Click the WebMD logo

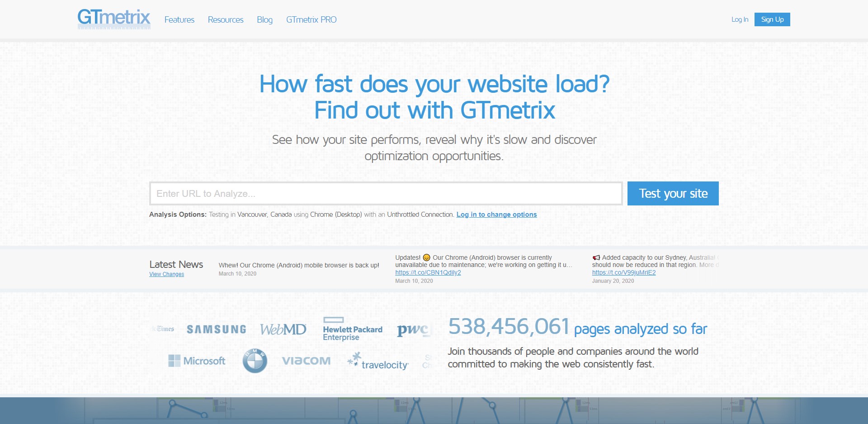tap(283, 329)
